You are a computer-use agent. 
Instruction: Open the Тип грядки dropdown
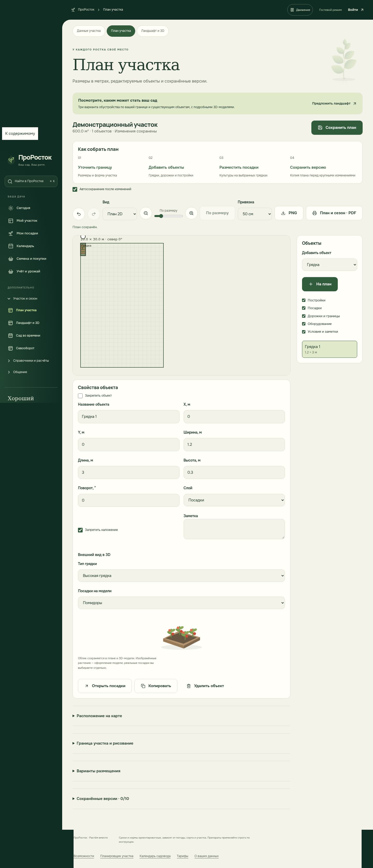tap(181, 576)
